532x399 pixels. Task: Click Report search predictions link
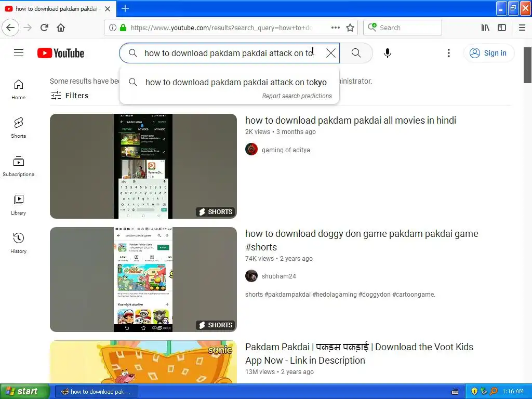297,96
